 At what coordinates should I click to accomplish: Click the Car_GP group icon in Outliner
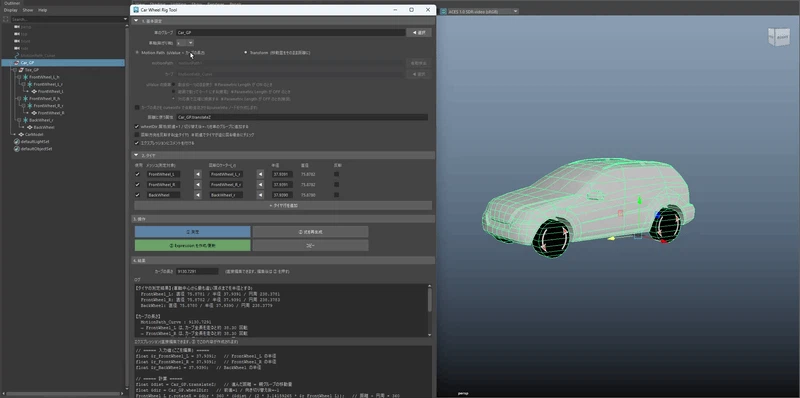[x=17, y=63]
